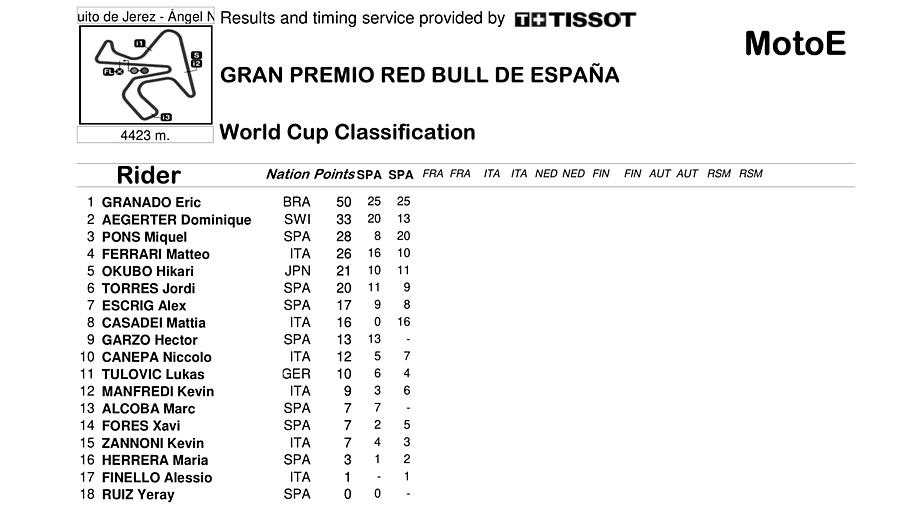The width and height of the screenshot is (900, 515).
Task: Click the Circuito de Jerez caption text
Action: pyautogui.click(x=145, y=18)
